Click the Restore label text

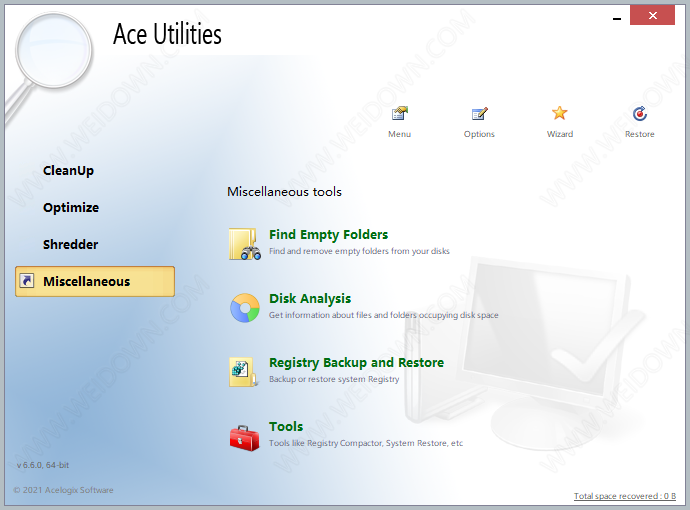click(640, 134)
